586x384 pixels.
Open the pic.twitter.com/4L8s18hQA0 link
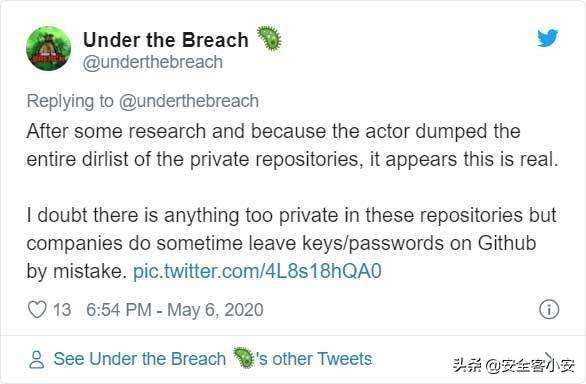pyautogui.click(x=257, y=271)
